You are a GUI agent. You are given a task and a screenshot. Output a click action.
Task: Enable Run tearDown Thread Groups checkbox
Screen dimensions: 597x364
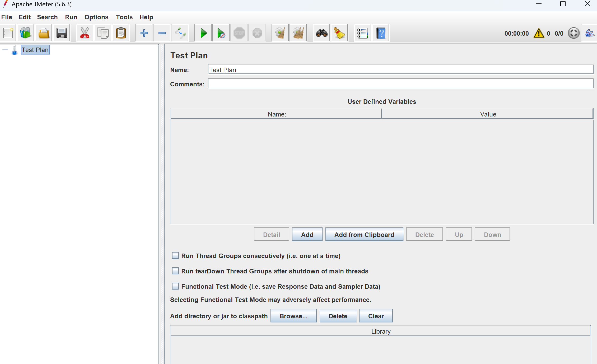click(x=175, y=271)
